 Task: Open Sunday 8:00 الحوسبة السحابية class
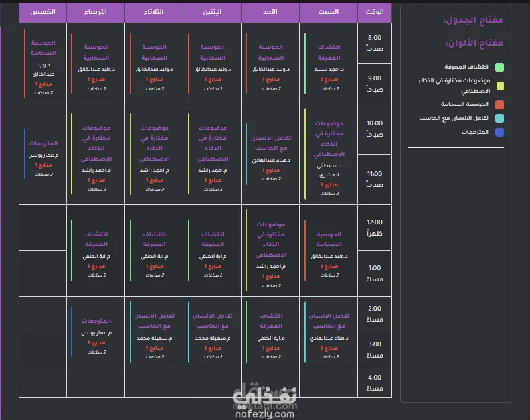coord(270,64)
